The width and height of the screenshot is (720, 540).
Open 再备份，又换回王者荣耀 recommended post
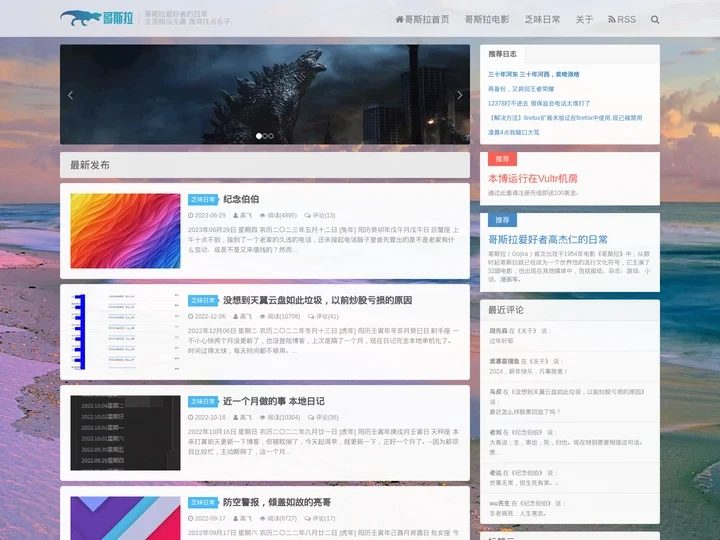click(521, 89)
